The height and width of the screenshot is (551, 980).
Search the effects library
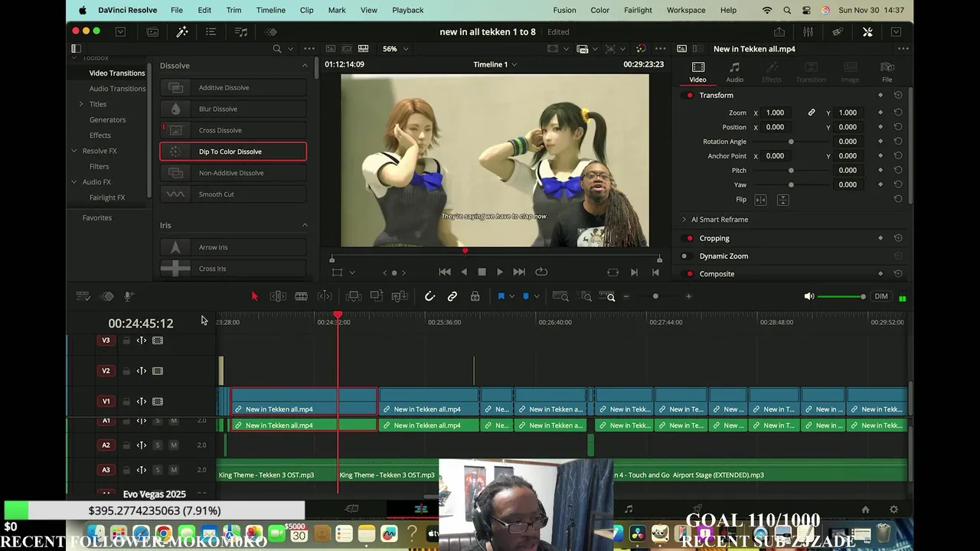(277, 49)
